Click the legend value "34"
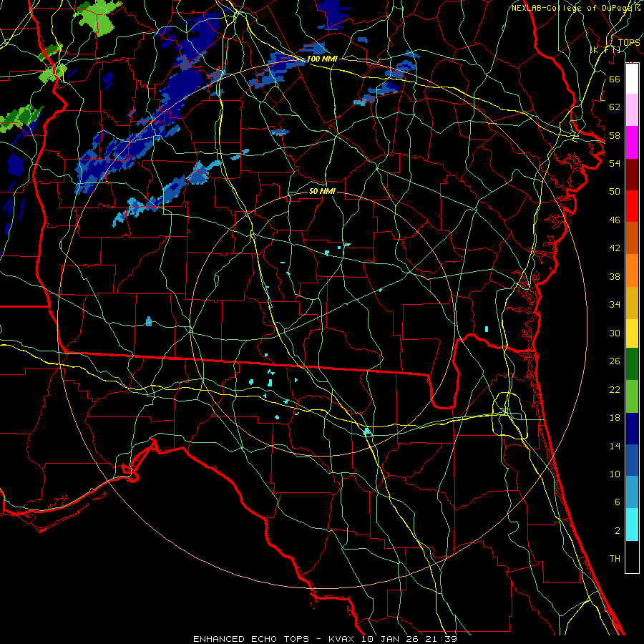This screenshot has width=644, height=644. [x=615, y=304]
